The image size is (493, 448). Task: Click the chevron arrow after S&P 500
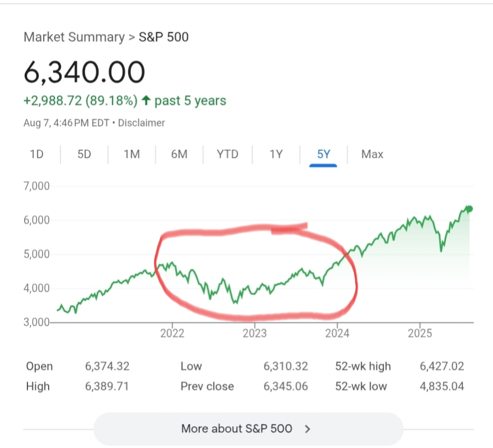tap(307, 429)
